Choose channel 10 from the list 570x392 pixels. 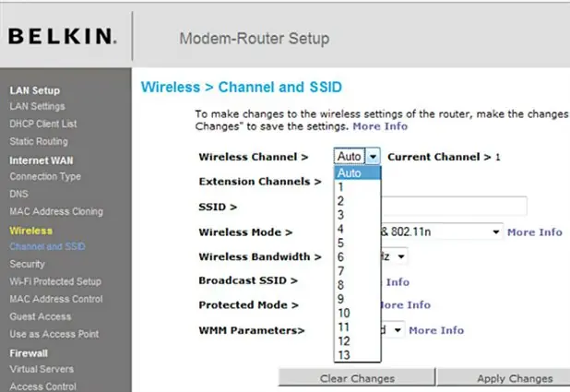(357, 313)
